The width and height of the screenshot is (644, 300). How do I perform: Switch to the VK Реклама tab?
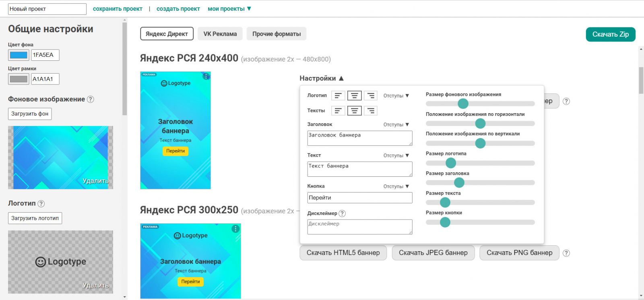[x=220, y=34]
